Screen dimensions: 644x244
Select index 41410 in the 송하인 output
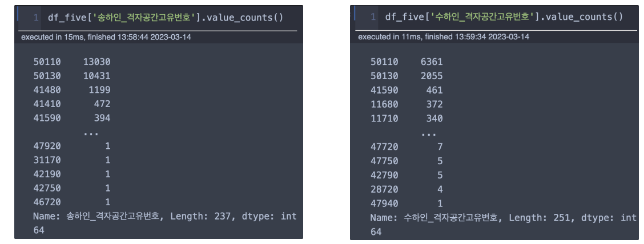tap(47, 104)
